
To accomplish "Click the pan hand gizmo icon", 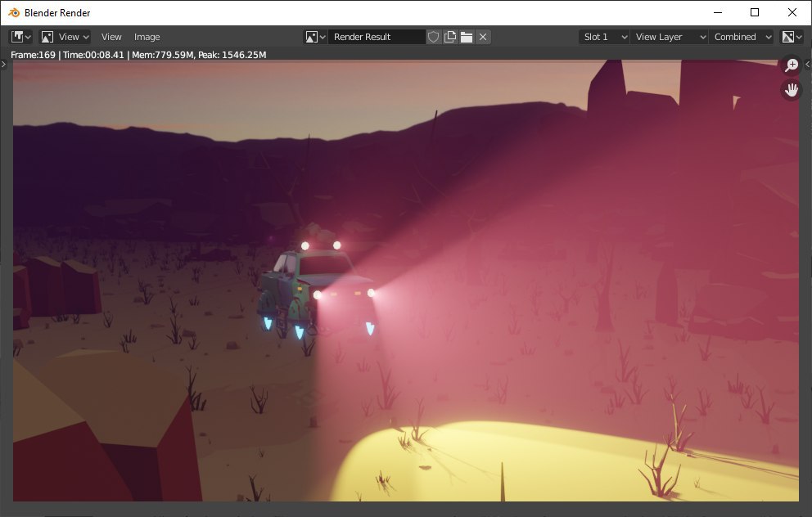I will pyautogui.click(x=792, y=90).
